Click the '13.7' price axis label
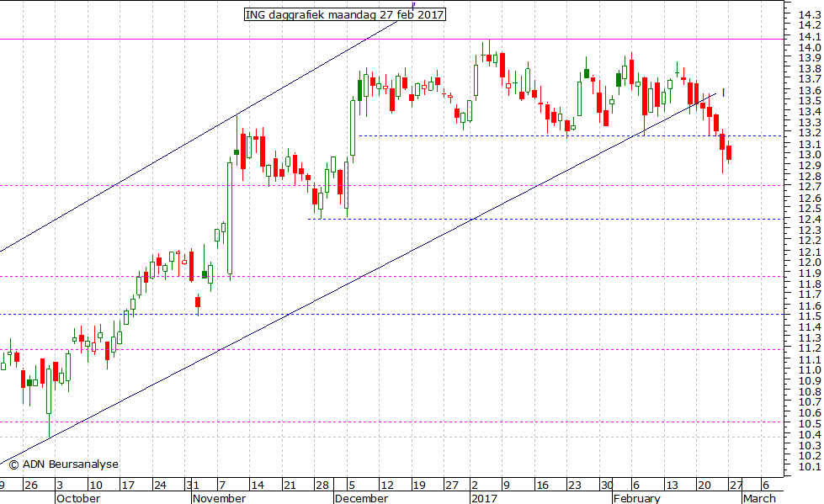The height and width of the screenshot is (504, 824). click(810, 79)
